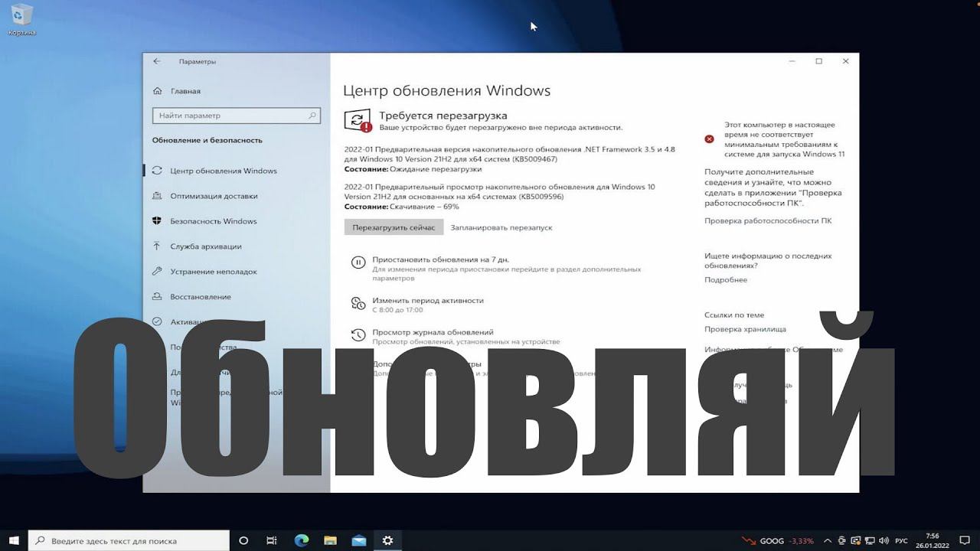
Task: Focus the Найти параметр search field
Action: [x=236, y=116]
